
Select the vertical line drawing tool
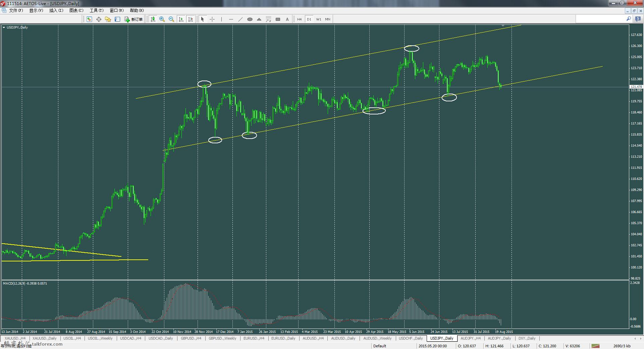coord(221,19)
